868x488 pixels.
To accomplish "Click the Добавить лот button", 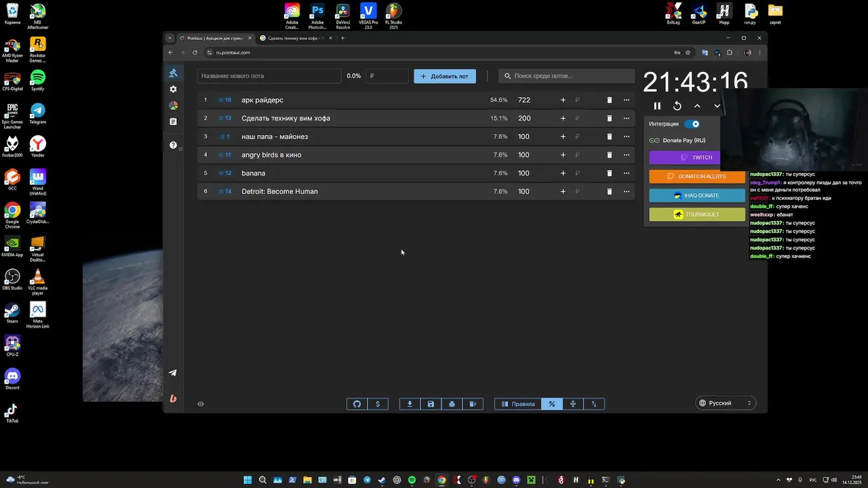I will (x=445, y=76).
